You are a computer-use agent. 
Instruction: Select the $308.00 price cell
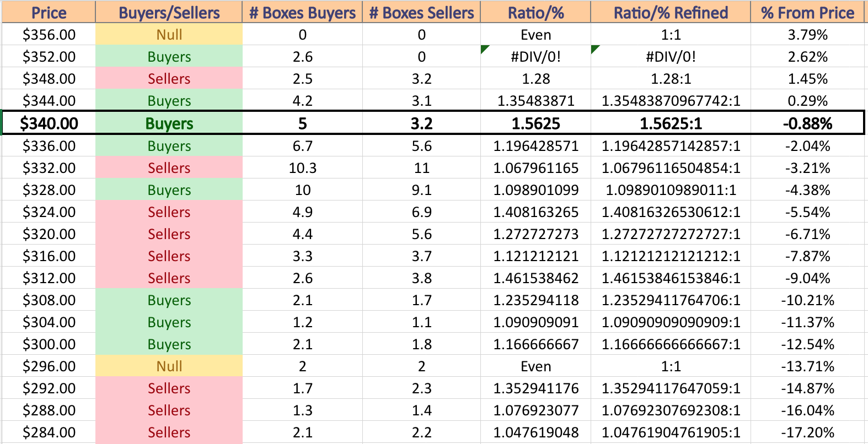[x=49, y=300]
